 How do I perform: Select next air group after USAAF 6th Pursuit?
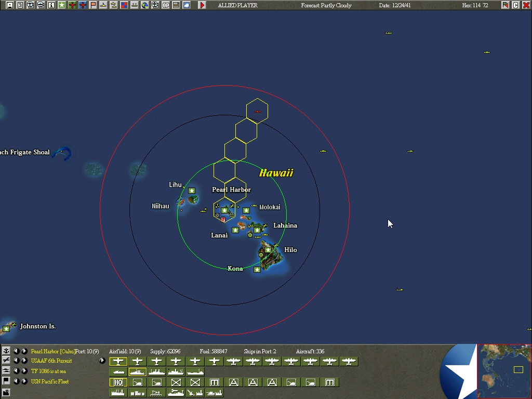[x=24, y=361]
